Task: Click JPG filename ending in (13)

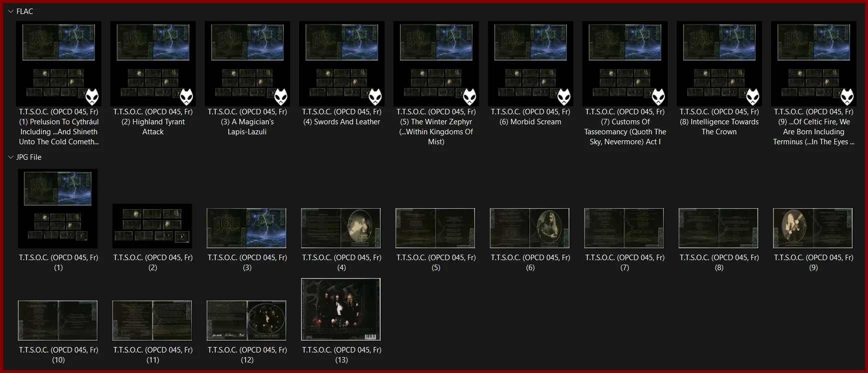Action: pyautogui.click(x=342, y=355)
